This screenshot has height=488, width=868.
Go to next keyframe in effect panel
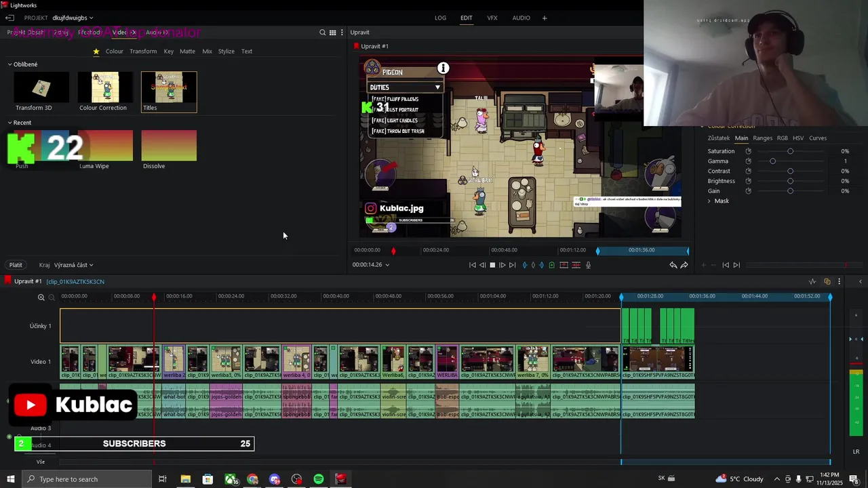pos(736,265)
